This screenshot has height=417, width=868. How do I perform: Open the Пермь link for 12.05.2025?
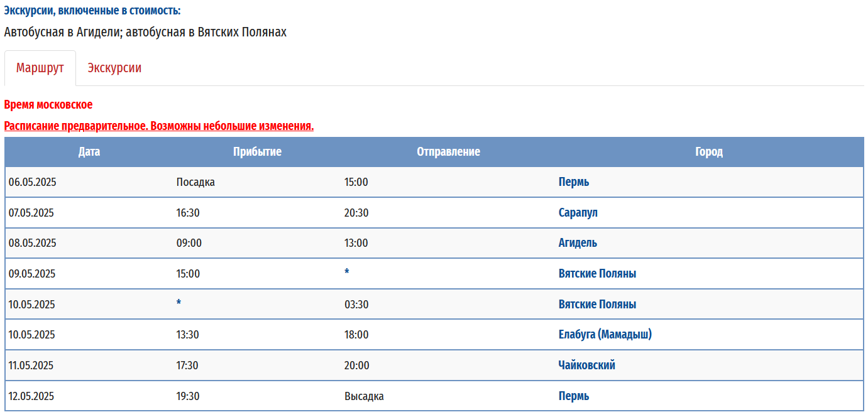[x=574, y=396]
